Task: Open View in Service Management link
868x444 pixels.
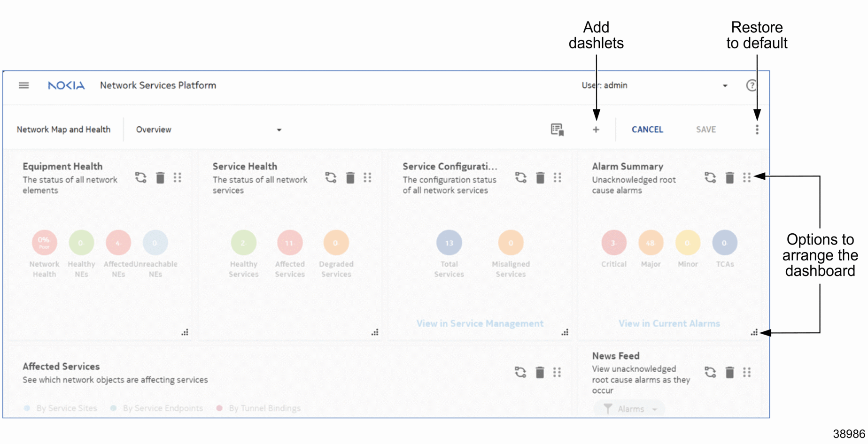Action: 480,323
